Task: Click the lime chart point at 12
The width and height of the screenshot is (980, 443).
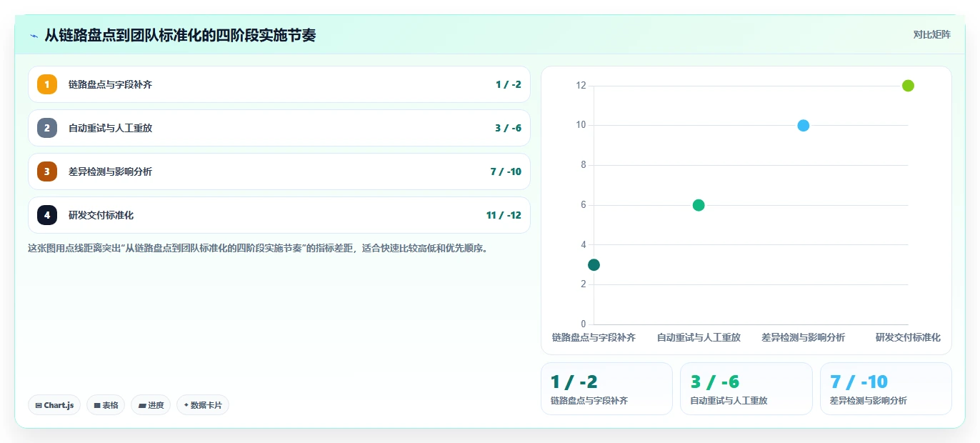Action: 908,86
